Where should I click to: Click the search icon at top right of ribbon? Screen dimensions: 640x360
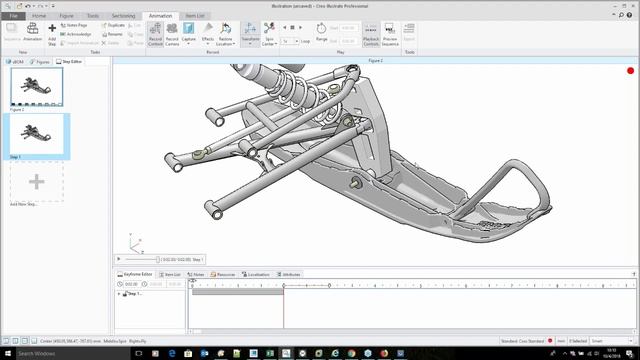[x=621, y=15]
